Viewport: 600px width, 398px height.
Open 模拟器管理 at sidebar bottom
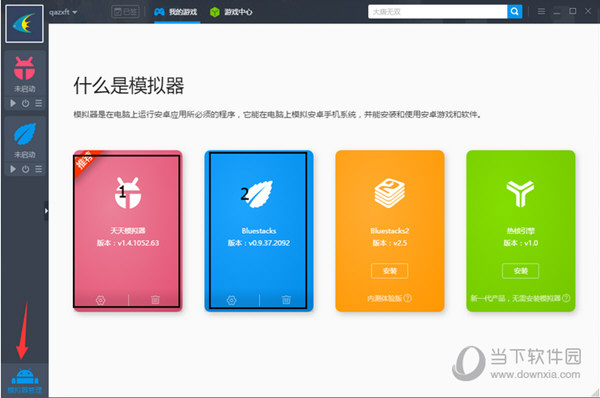tap(24, 381)
